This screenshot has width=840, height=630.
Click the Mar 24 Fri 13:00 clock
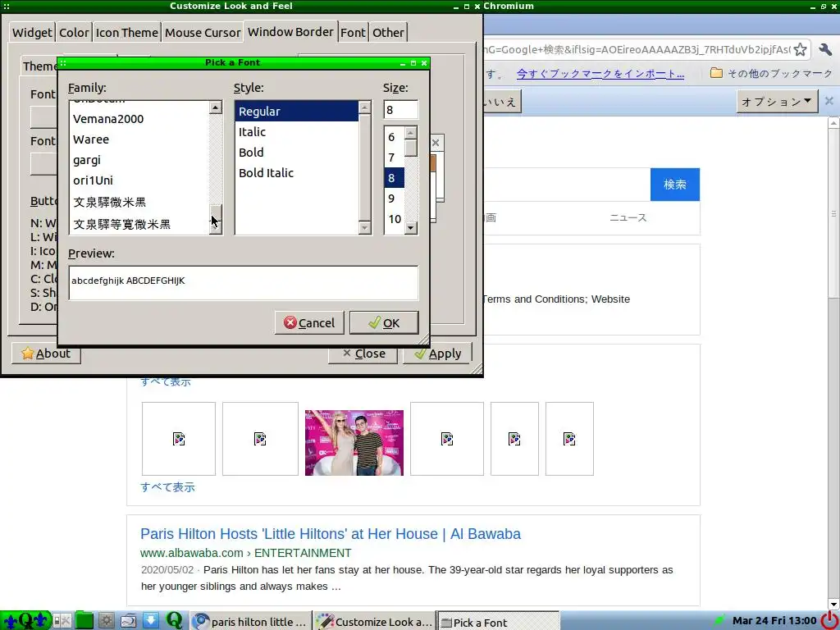point(774,621)
